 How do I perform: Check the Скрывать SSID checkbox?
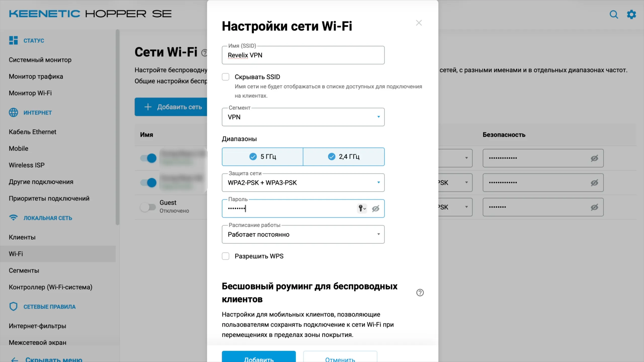[226, 77]
